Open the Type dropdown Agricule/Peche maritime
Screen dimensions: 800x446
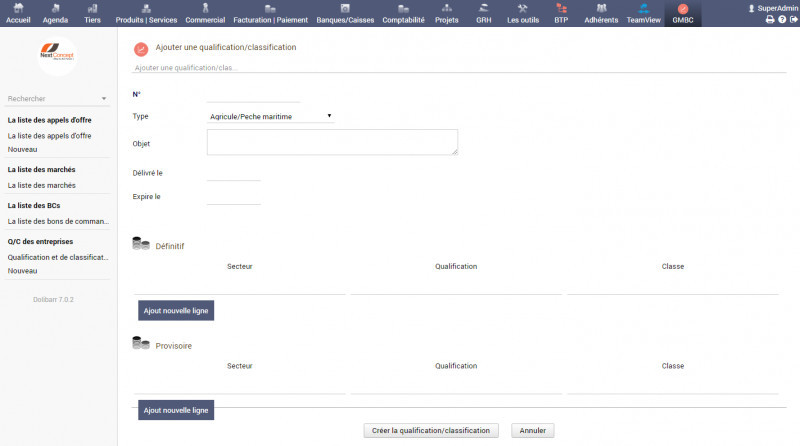pos(270,116)
